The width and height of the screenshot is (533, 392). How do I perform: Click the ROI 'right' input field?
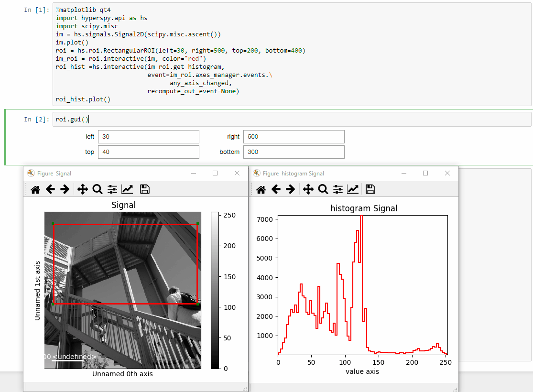294,137
